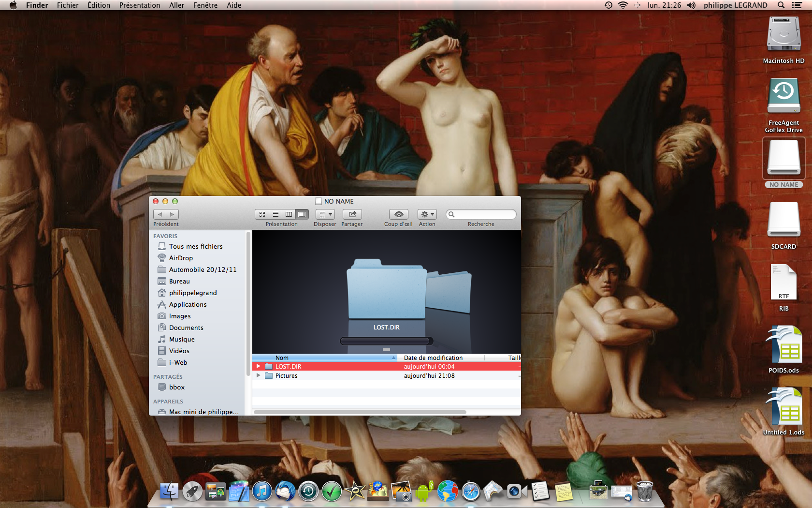Open Time Machine in the Dock
This screenshot has width=812, height=508.
click(308, 492)
